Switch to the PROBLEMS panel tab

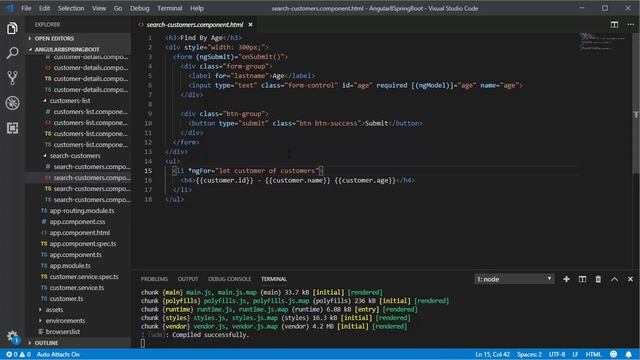tap(154, 279)
